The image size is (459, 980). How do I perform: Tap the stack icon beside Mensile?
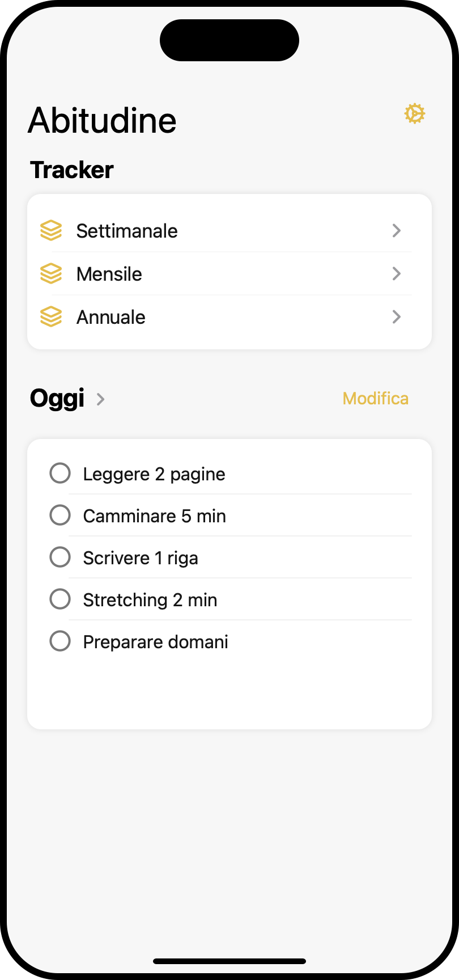tap(51, 273)
